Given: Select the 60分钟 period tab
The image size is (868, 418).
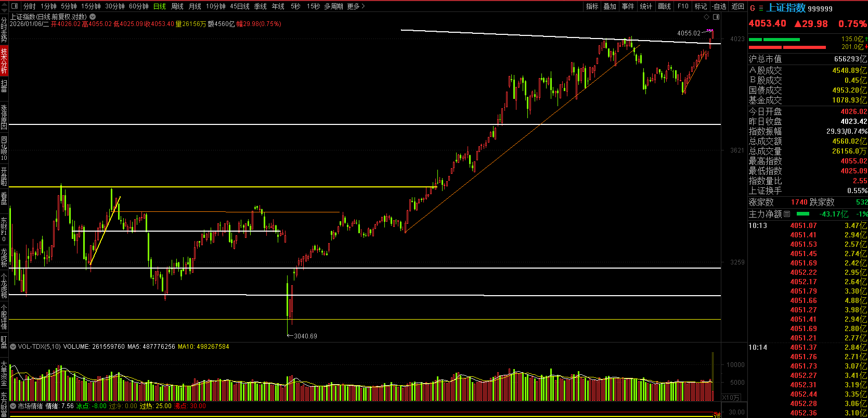Looking at the screenshot, I should pyautogui.click(x=138, y=6).
